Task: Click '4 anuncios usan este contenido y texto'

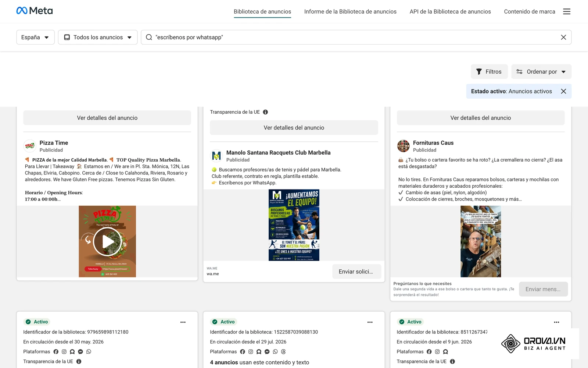Action: tap(259, 362)
